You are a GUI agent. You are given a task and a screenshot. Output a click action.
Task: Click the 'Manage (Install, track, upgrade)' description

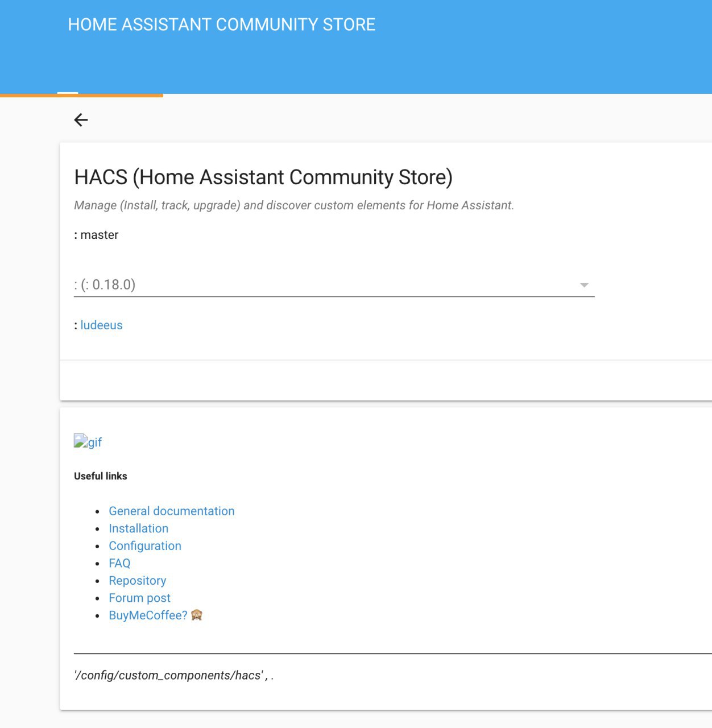pos(294,205)
